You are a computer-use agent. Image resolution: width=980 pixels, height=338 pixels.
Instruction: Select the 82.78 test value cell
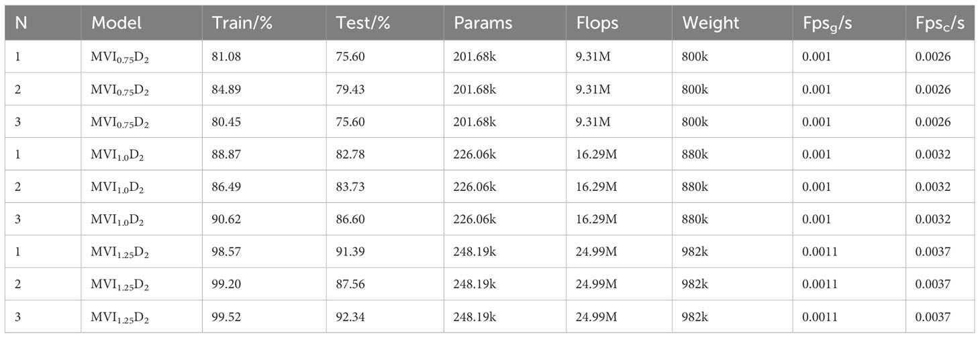pyautogui.click(x=385, y=154)
